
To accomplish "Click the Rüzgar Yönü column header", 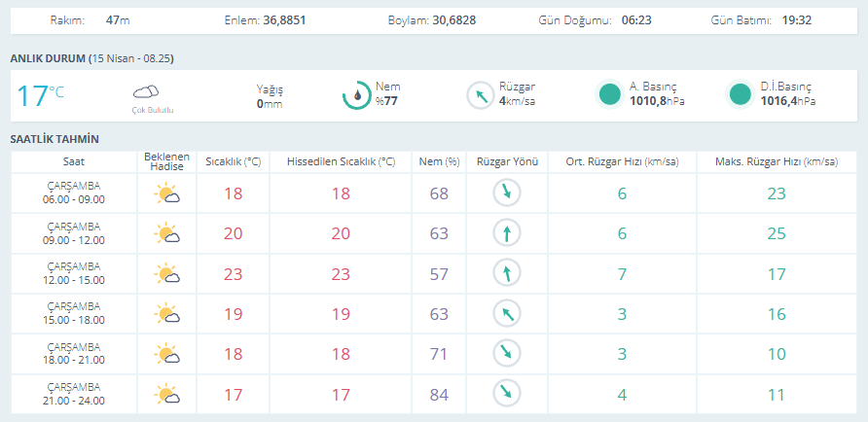I will pos(507,160).
